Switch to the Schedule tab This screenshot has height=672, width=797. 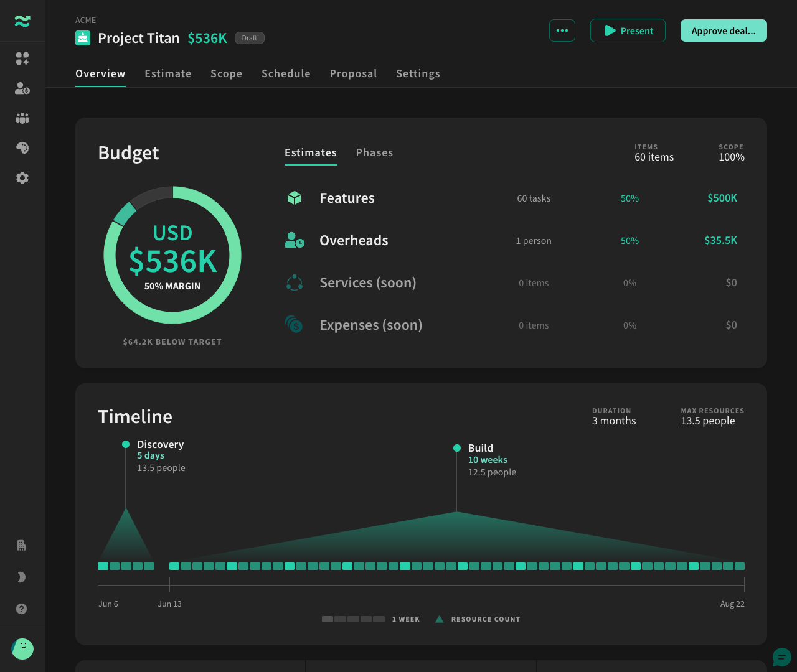(286, 73)
